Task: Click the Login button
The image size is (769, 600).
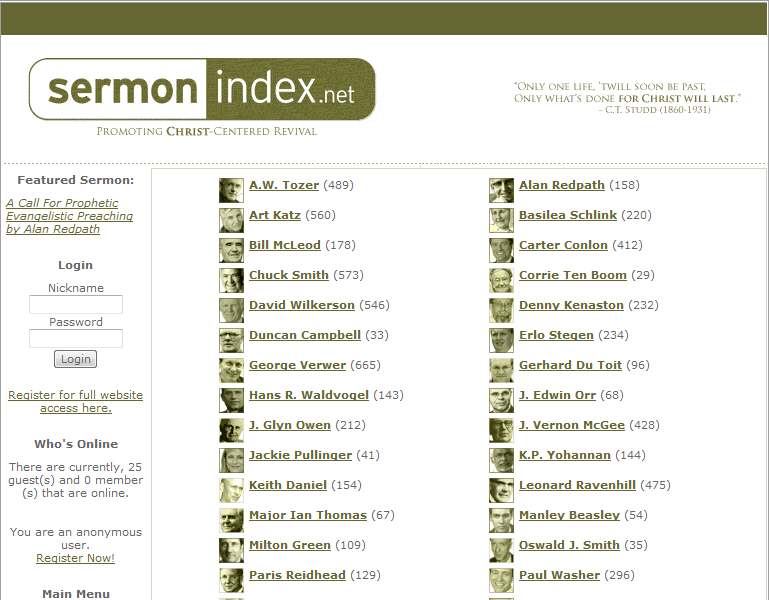Action: click(76, 359)
